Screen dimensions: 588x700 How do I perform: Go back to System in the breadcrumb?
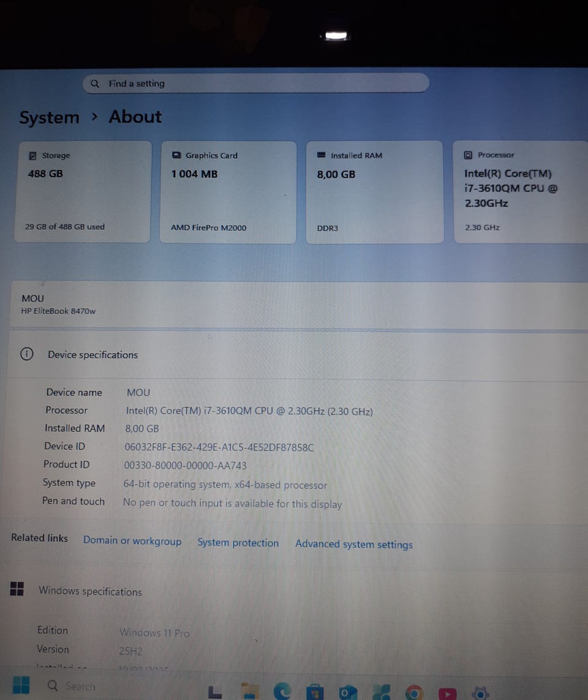coord(49,118)
